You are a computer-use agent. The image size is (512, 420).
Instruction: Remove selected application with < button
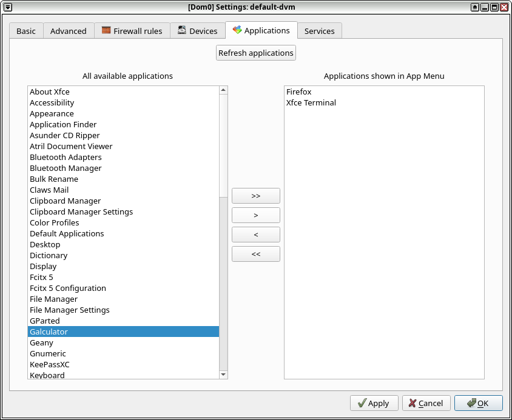tap(256, 235)
